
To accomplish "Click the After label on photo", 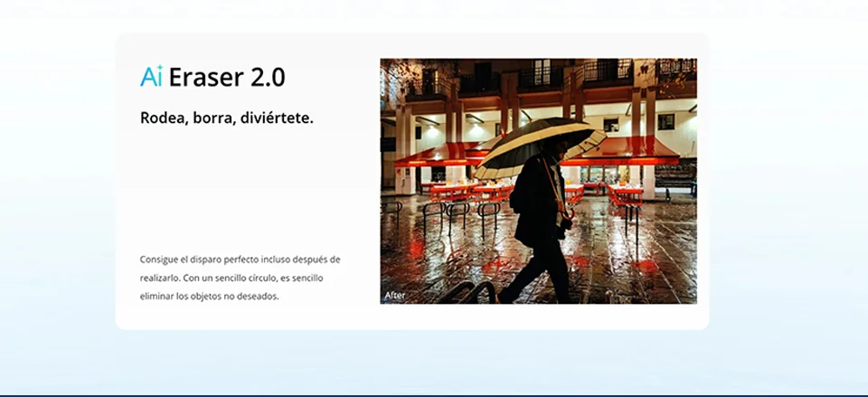I will (395, 296).
